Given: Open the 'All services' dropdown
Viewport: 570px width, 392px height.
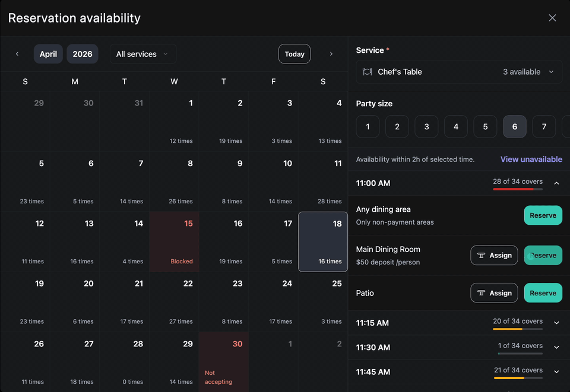Looking at the screenshot, I should (142, 53).
